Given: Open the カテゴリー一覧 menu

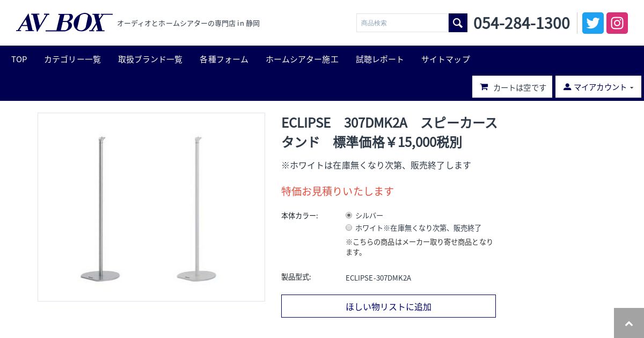Looking at the screenshot, I should pos(72,59).
